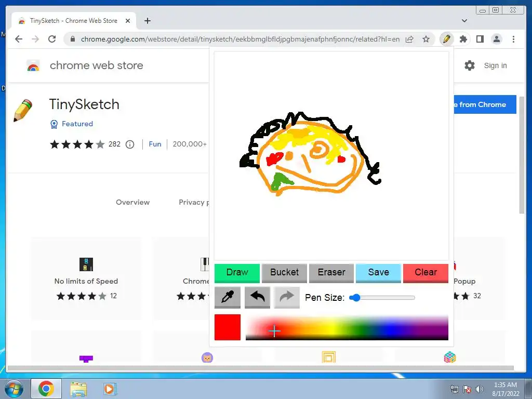Open the Action Center flag tray icon
Viewport: 532px width, 399px height.
(467, 389)
